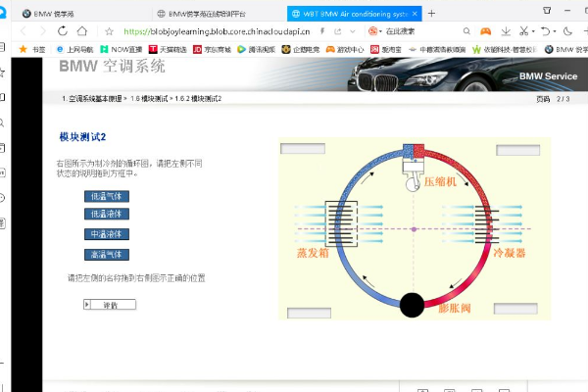Click breadcrumb 1.6.2 模块测试2

[198, 99]
